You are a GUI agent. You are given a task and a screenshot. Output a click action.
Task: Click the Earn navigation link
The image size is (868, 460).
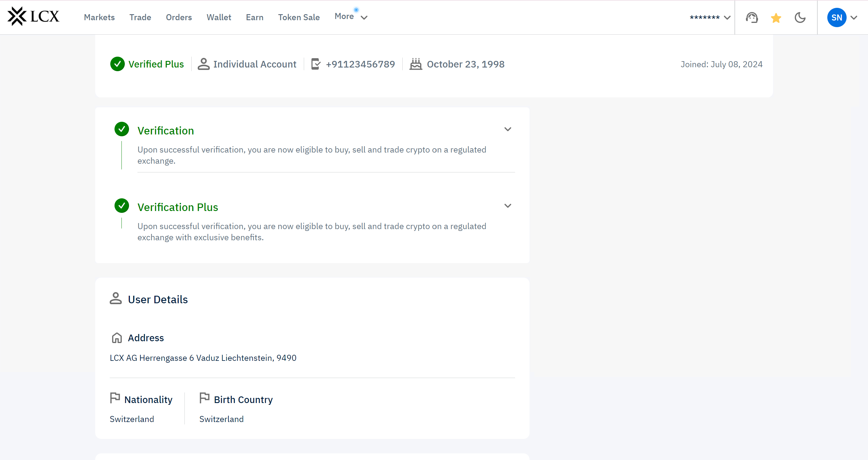(x=254, y=17)
